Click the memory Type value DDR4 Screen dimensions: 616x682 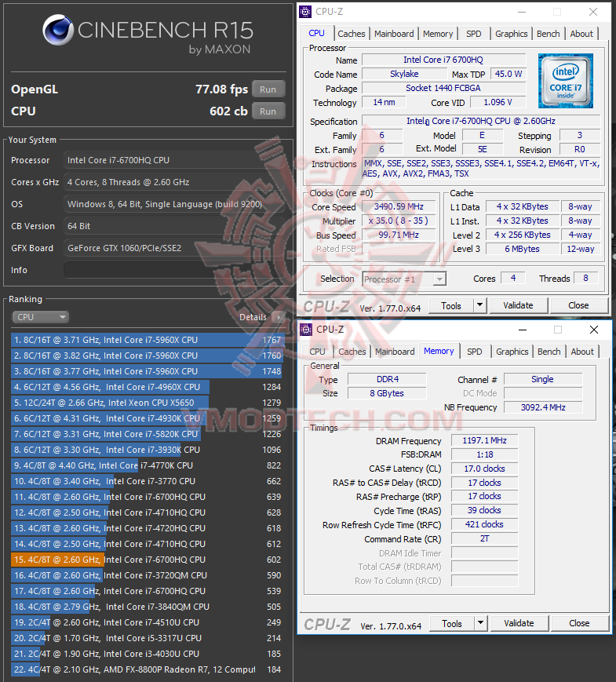click(x=387, y=379)
